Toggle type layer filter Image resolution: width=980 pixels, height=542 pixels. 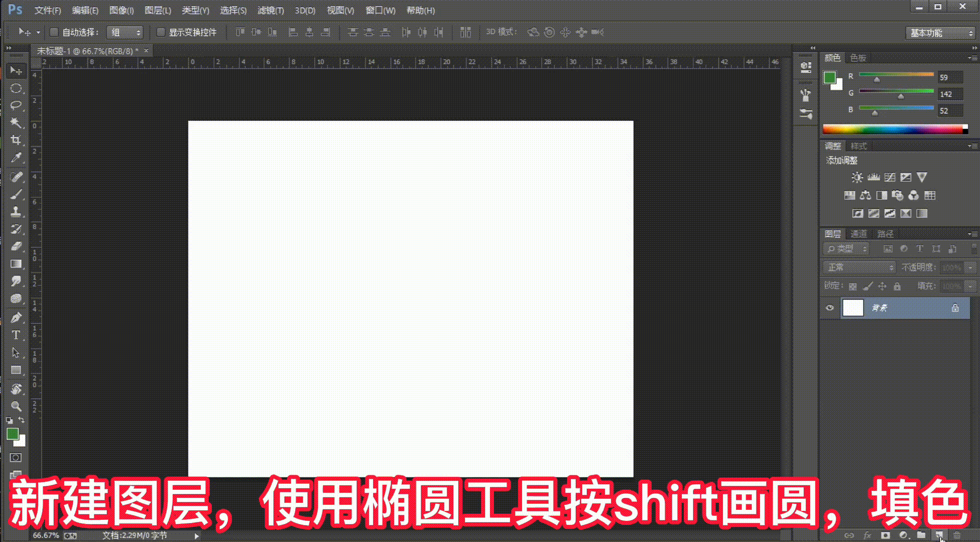(x=920, y=248)
